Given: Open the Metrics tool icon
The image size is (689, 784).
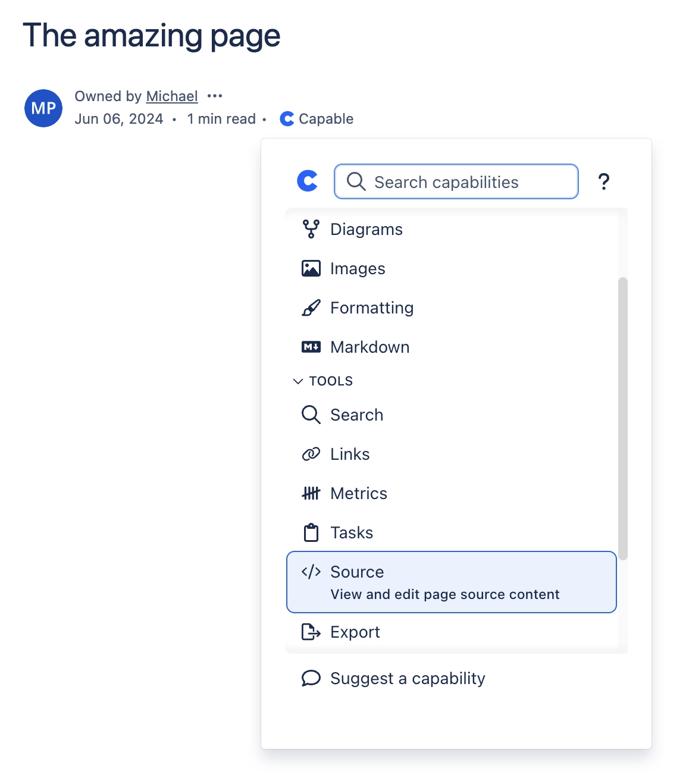Looking at the screenshot, I should (312, 493).
